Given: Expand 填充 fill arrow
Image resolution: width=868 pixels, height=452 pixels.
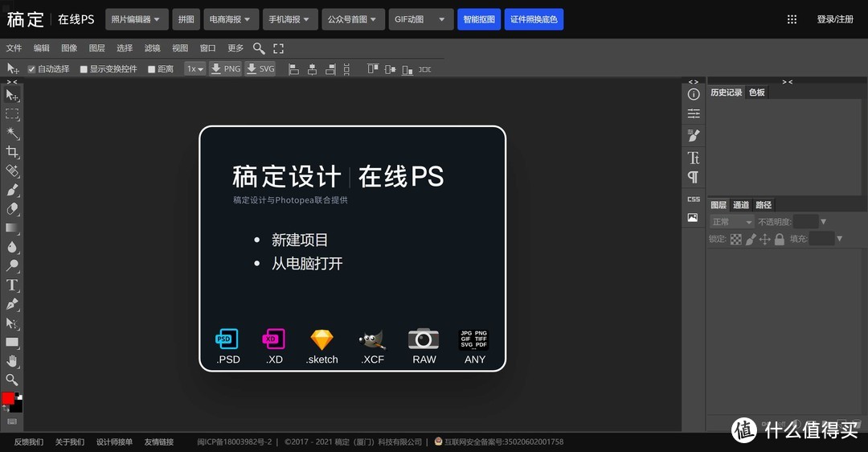Looking at the screenshot, I should click(x=839, y=239).
